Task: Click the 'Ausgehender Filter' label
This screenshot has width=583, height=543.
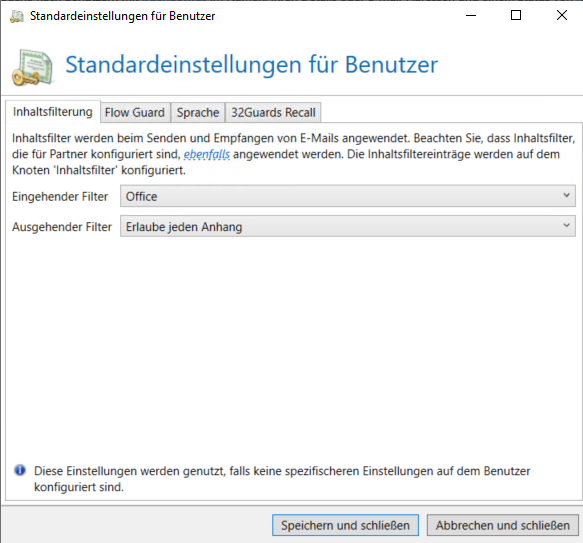Action: point(62,226)
